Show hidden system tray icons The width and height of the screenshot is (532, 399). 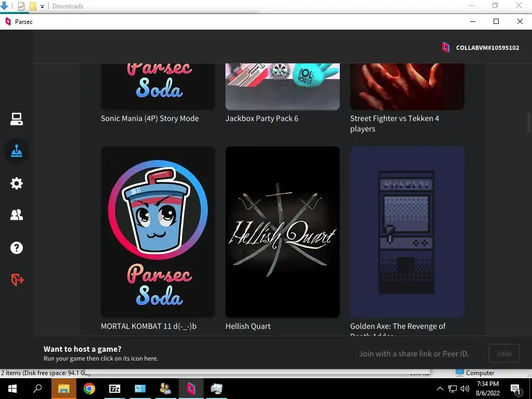[440, 389]
